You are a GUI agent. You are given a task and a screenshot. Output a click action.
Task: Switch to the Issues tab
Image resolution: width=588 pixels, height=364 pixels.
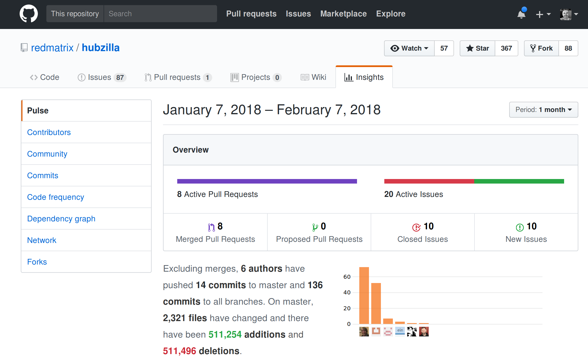click(100, 77)
